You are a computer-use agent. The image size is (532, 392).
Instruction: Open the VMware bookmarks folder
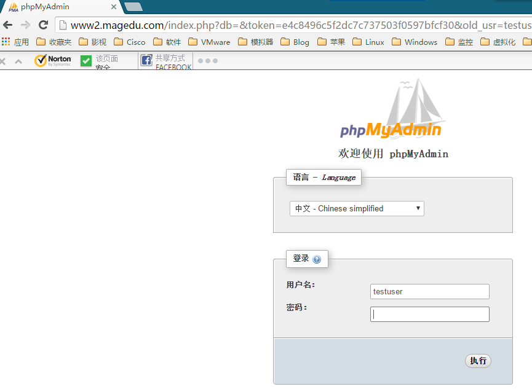[209, 42]
